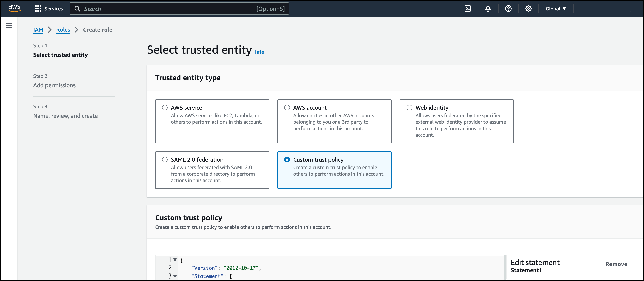
Task: Expand the hamburger side navigation
Action: coord(9,25)
